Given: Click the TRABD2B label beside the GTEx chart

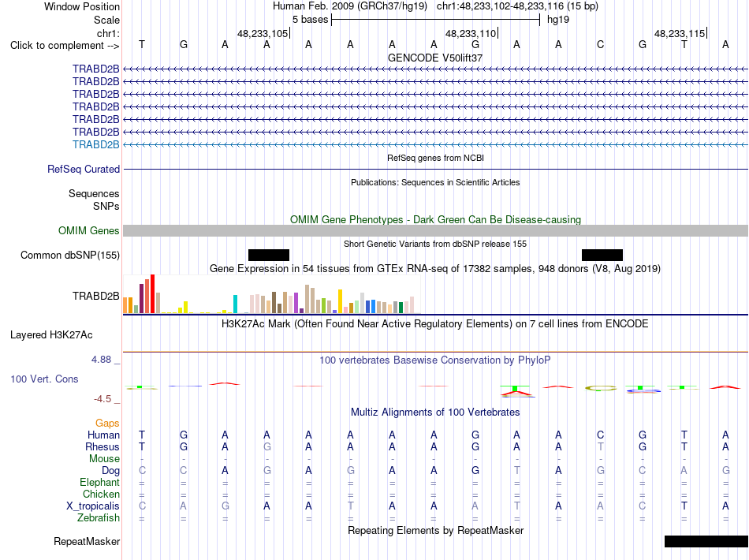Looking at the screenshot, I should pos(96,297).
